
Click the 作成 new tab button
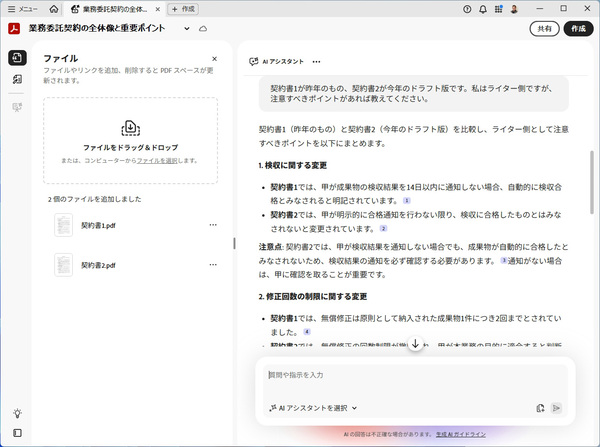[x=182, y=9]
